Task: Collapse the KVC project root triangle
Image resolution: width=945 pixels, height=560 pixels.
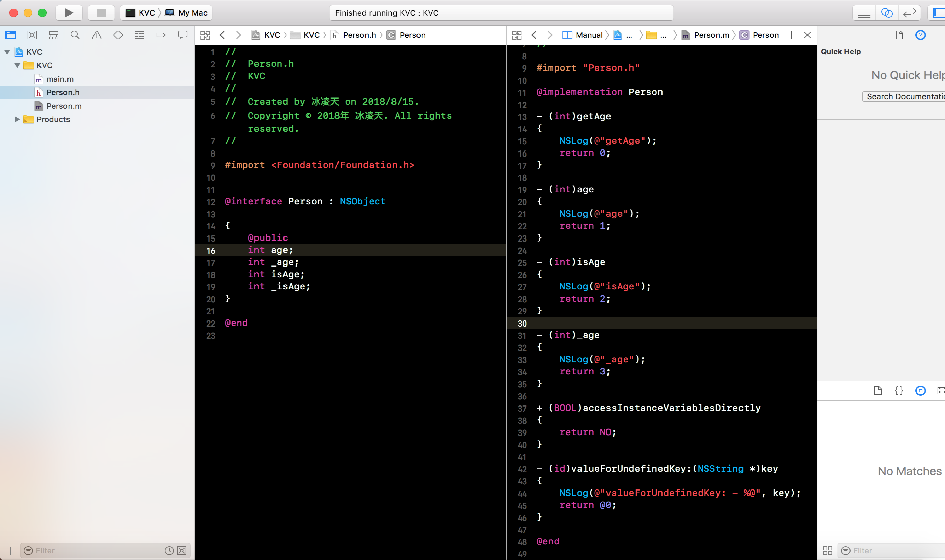Action: pyautogui.click(x=7, y=52)
